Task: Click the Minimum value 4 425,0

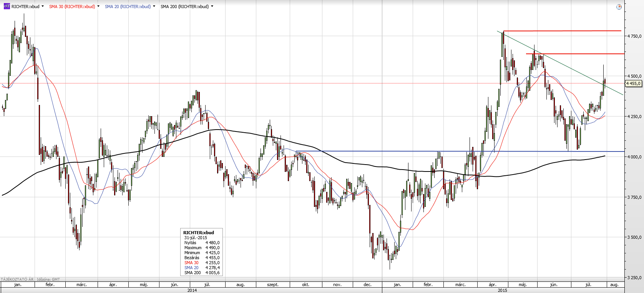Action: click(212, 253)
